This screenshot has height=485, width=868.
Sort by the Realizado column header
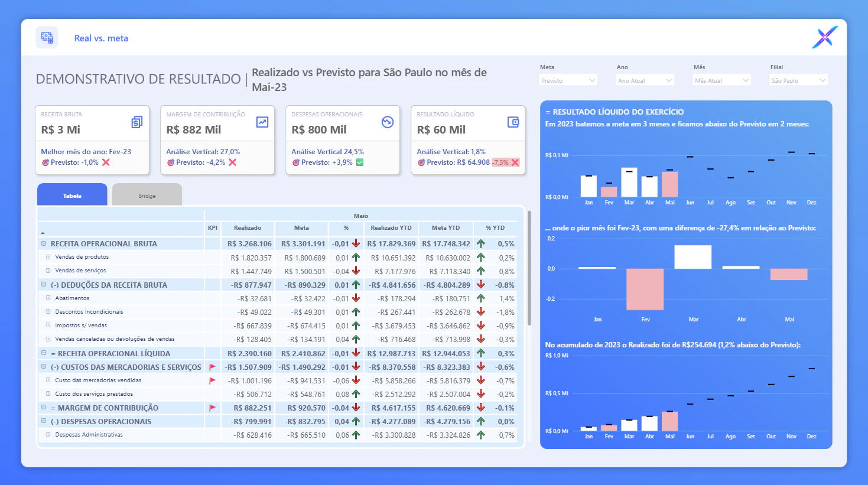coord(248,228)
